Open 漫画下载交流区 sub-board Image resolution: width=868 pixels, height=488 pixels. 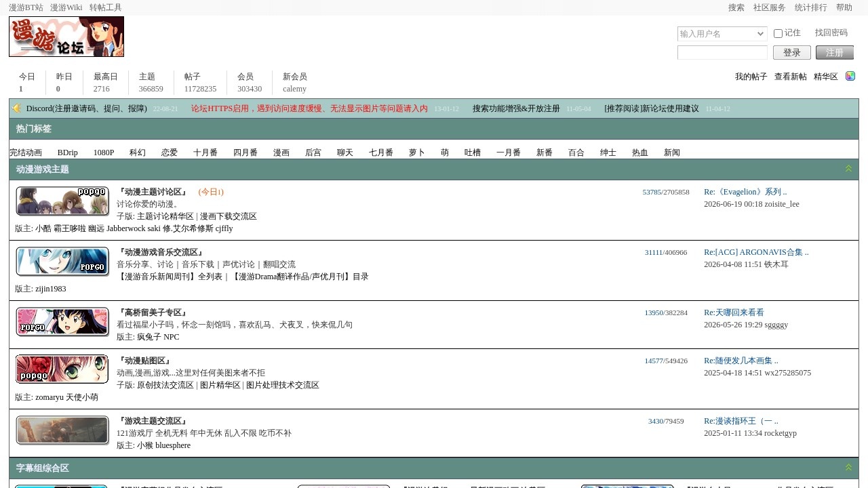229,216
